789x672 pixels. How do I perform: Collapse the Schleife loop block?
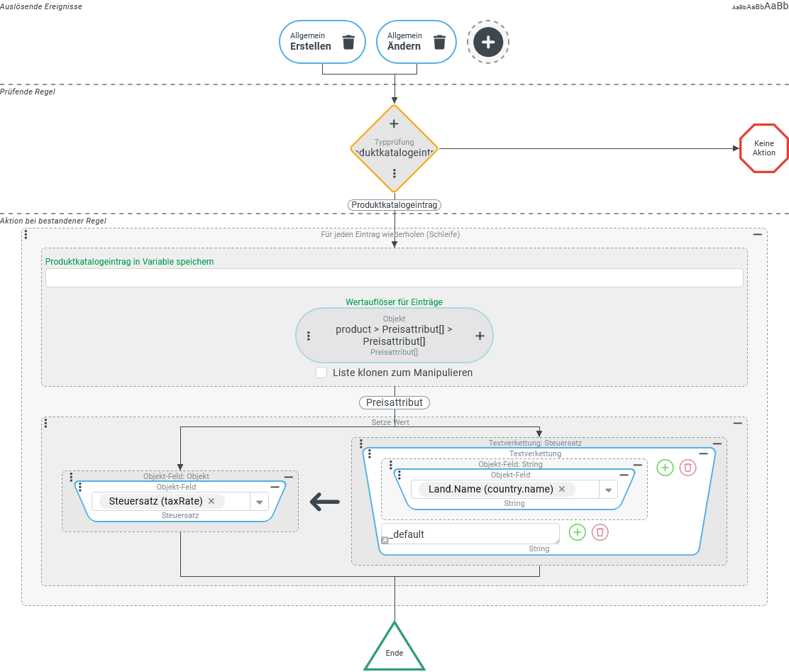tap(757, 233)
